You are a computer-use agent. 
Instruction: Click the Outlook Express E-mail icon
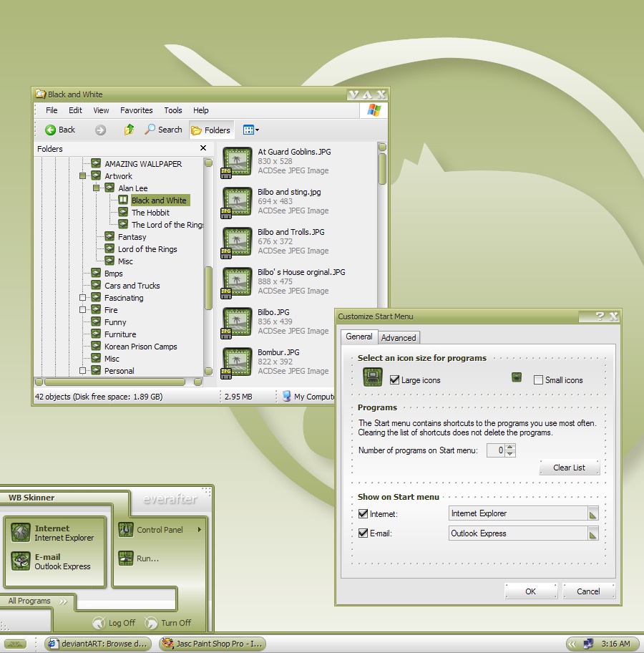click(21, 561)
